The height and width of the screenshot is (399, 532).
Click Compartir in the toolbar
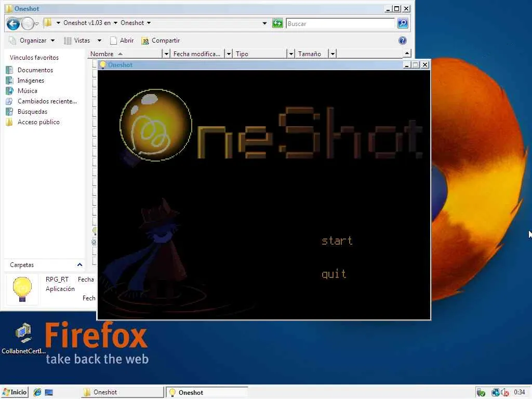pyautogui.click(x=161, y=41)
